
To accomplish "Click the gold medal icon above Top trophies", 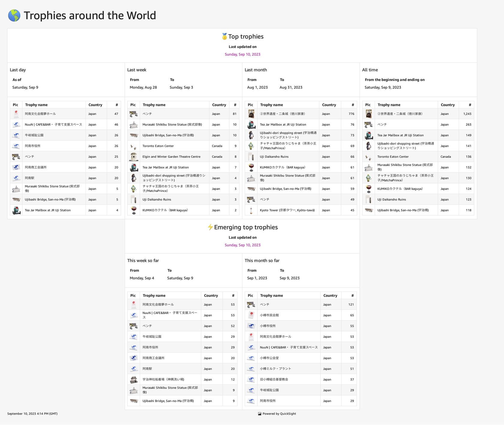I will tap(224, 36).
